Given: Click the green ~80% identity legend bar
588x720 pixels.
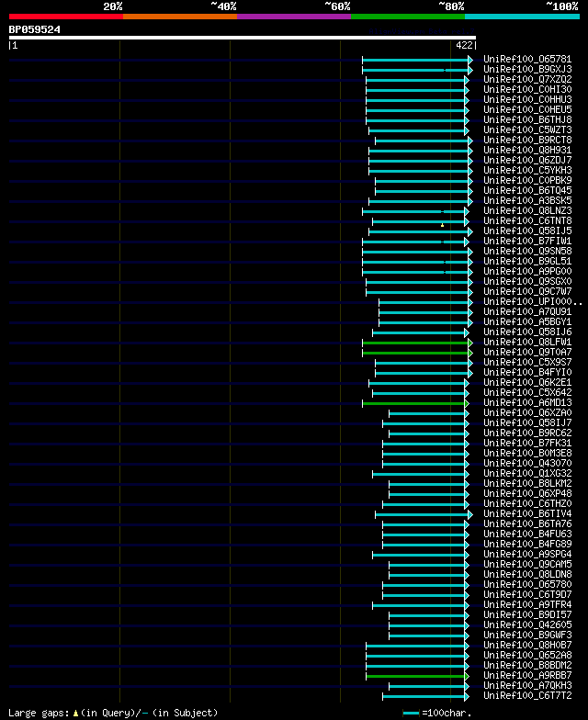Looking at the screenshot, I should click(x=408, y=17).
